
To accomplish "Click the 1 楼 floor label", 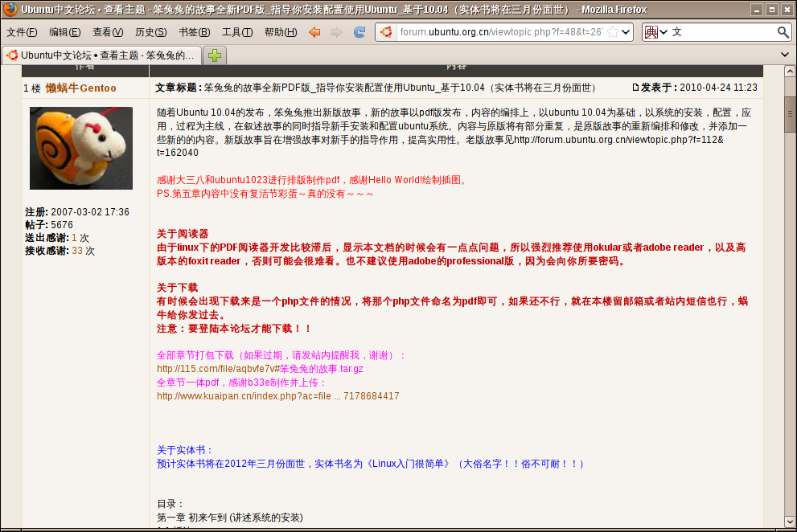I will click(32, 88).
